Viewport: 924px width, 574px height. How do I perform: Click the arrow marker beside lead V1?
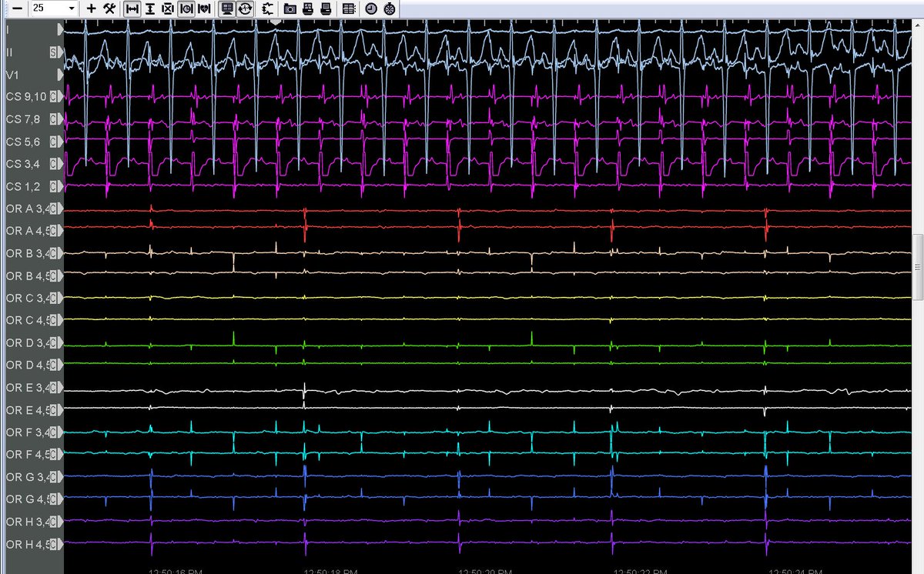[61, 75]
